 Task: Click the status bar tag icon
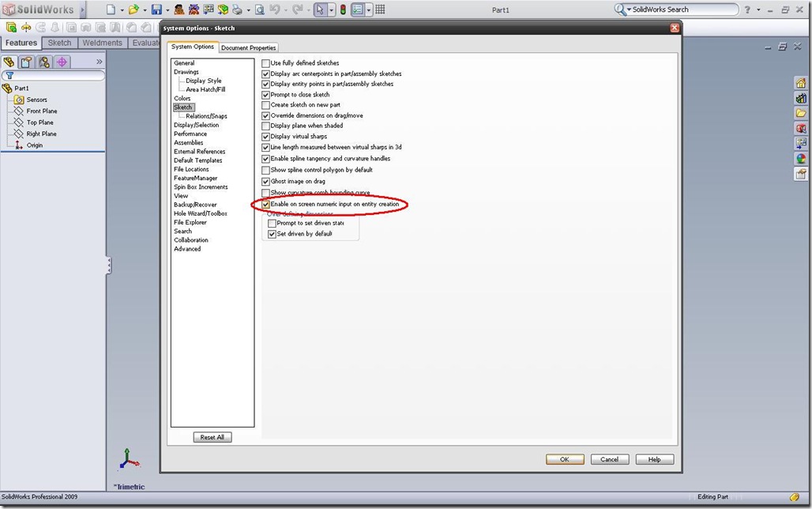coord(795,497)
